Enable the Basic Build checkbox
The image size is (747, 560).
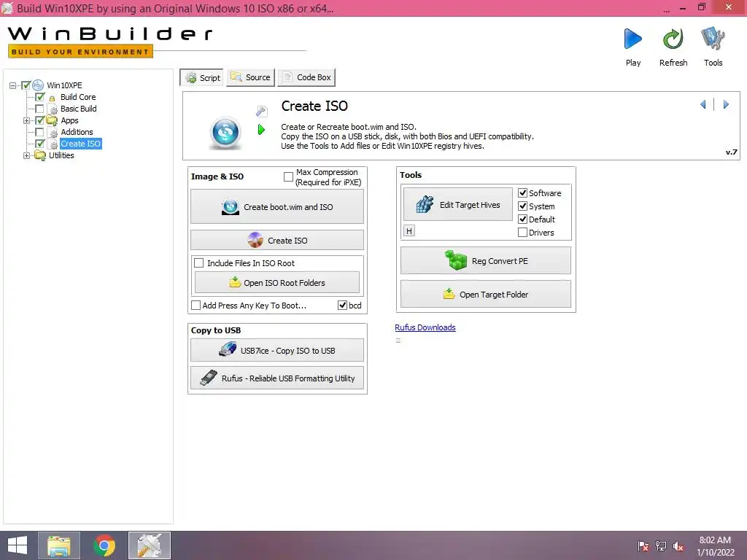pos(39,109)
